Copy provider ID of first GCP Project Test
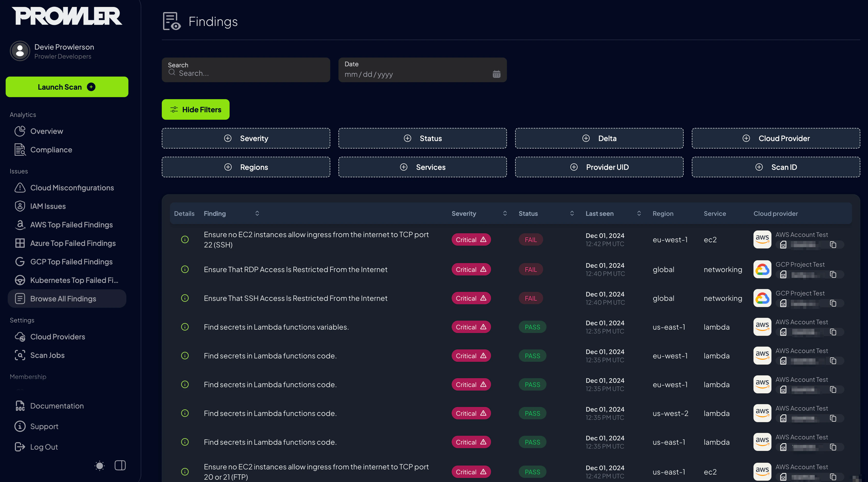 point(833,274)
